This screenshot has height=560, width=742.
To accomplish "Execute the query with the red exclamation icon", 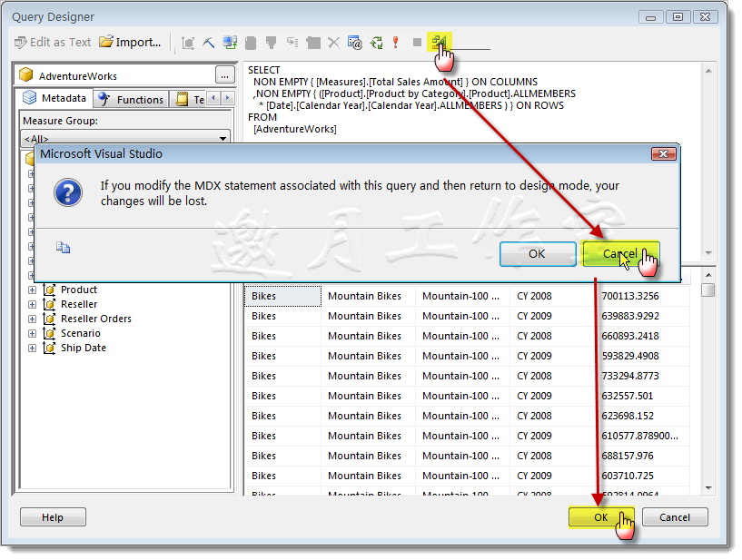I will pyautogui.click(x=396, y=43).
